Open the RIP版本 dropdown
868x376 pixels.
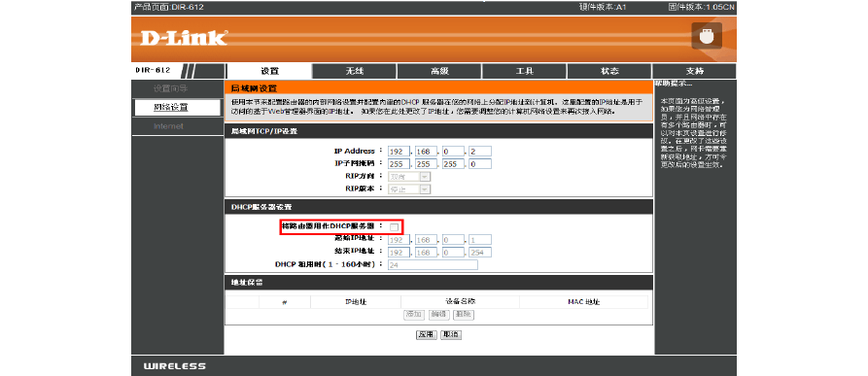coord(409,189)
